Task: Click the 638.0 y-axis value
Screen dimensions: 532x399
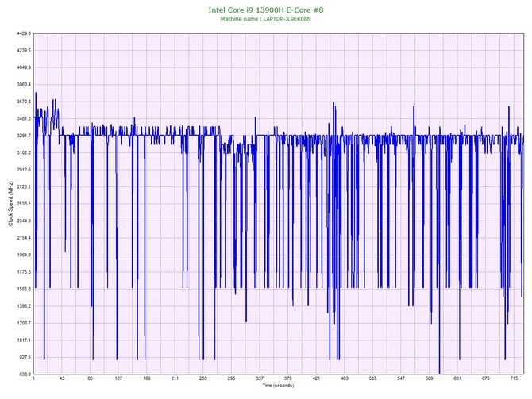Action: (25, 374)
